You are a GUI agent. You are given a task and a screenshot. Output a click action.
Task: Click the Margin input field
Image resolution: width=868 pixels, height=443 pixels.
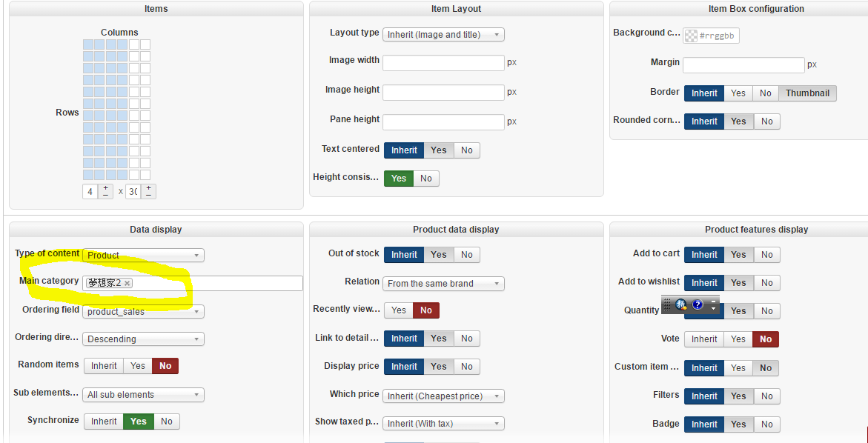[x=743, y=65]
